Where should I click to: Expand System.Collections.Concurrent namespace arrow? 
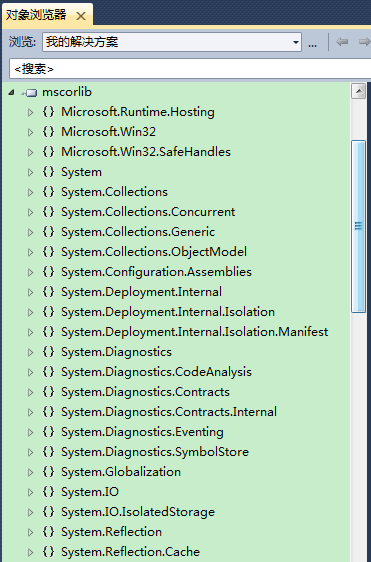pos(31,213)
